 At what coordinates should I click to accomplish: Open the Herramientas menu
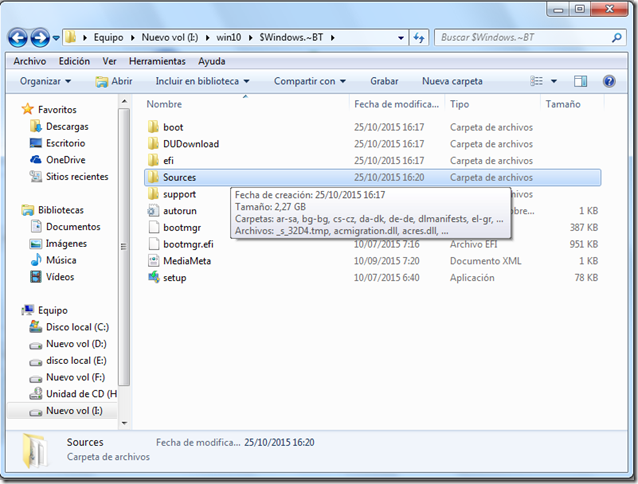pos(157,61)
